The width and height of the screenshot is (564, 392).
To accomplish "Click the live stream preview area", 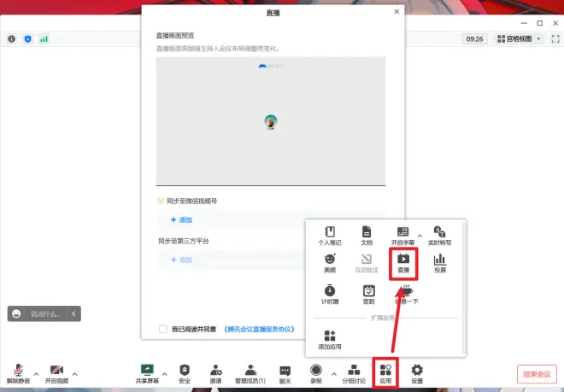I will [271, 120].
